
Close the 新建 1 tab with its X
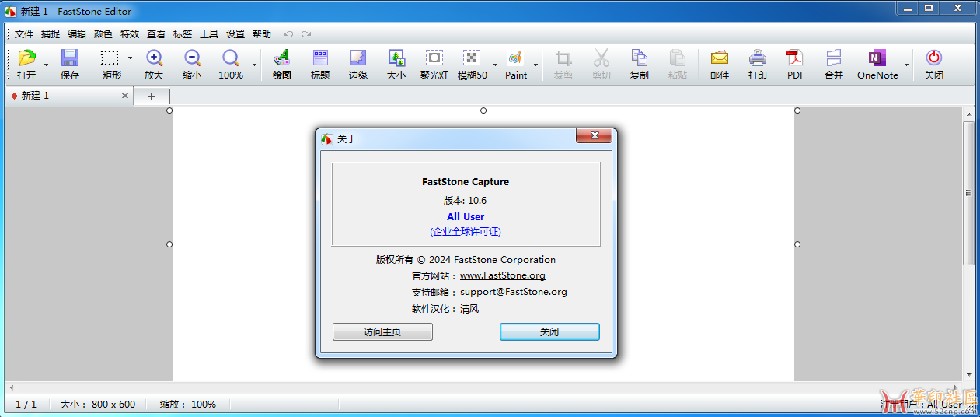125,96
